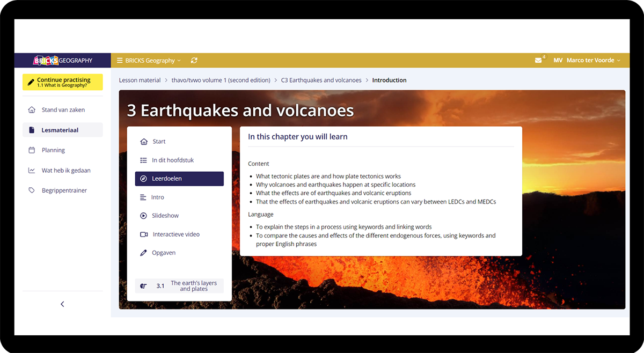Open section 3.1 The earth's layers and plates

click(x=179, y=286)
